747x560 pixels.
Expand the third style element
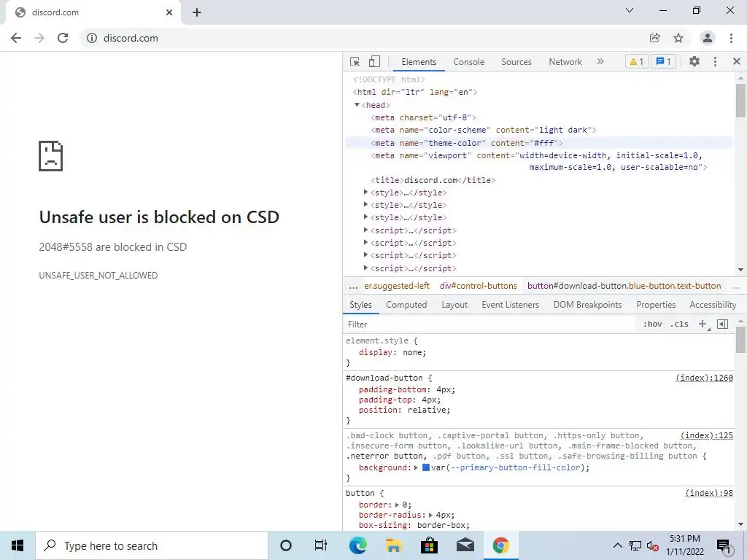(366, 217)
